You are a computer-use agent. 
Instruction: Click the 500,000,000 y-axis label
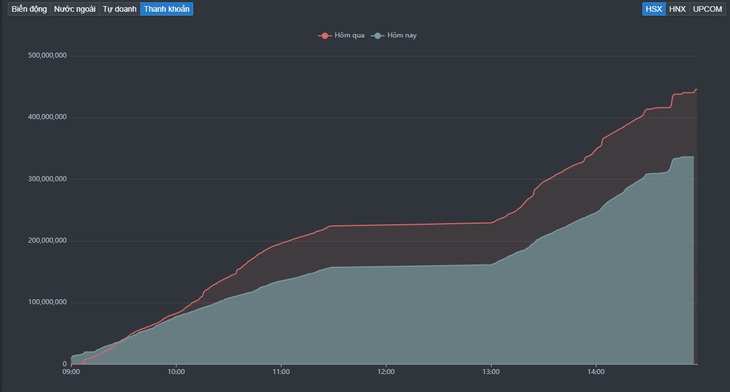click(x=47, y=55)
